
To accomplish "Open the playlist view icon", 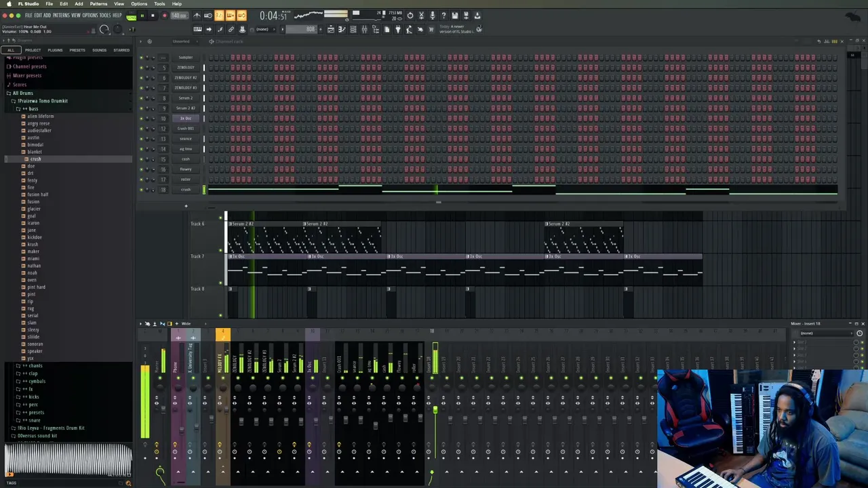I will [x=331, y=29].
